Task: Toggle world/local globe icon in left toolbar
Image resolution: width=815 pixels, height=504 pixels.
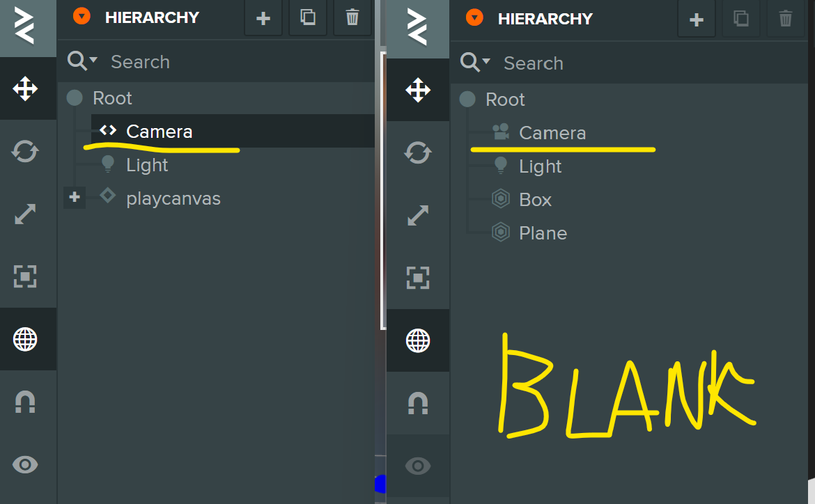Action: click(x=25, y=339)
